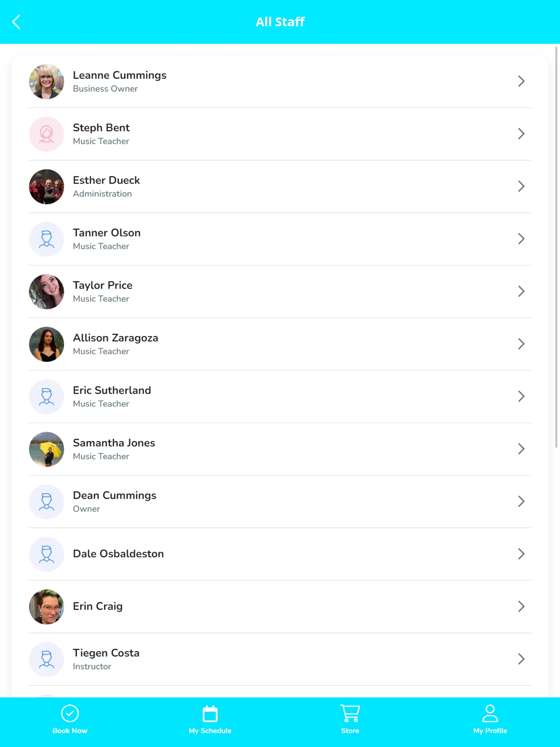Toggle Erin Craig staff profile row
Screen dimensions: 560x747
click(x=280, y=606)
